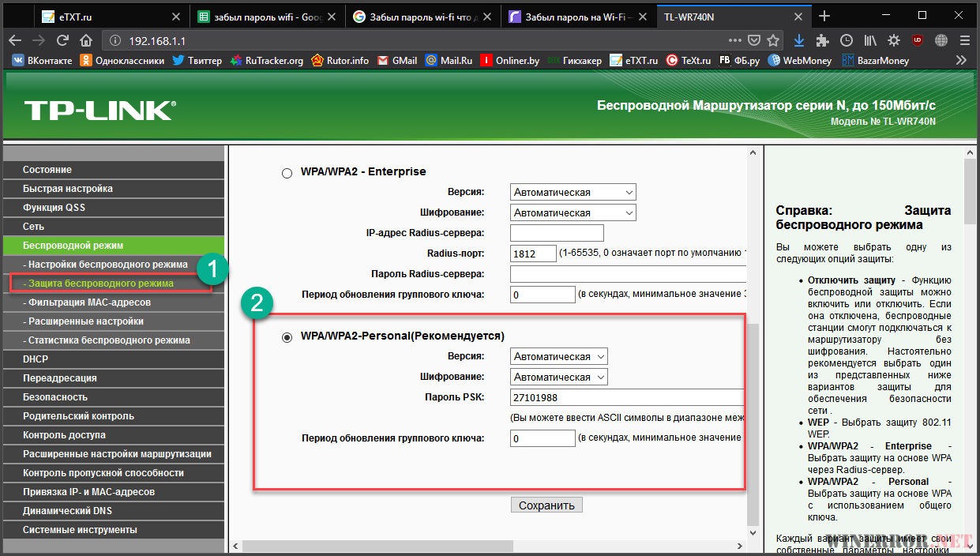This screenshot has width=980, height=556.
Task: Go to the browser Home page
Action: click(x=86, y=39)
